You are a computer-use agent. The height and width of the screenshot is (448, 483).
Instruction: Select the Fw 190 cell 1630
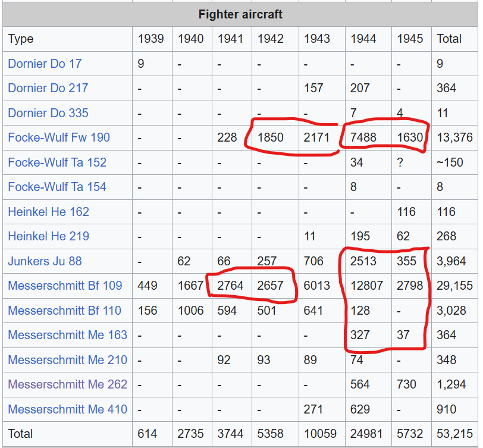(412, 137)
